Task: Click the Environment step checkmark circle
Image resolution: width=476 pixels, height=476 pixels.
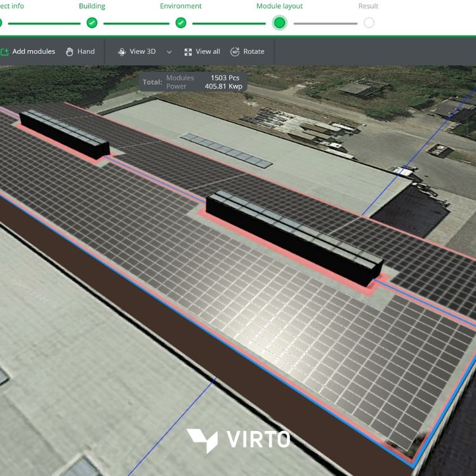Action: coord(181,23)
